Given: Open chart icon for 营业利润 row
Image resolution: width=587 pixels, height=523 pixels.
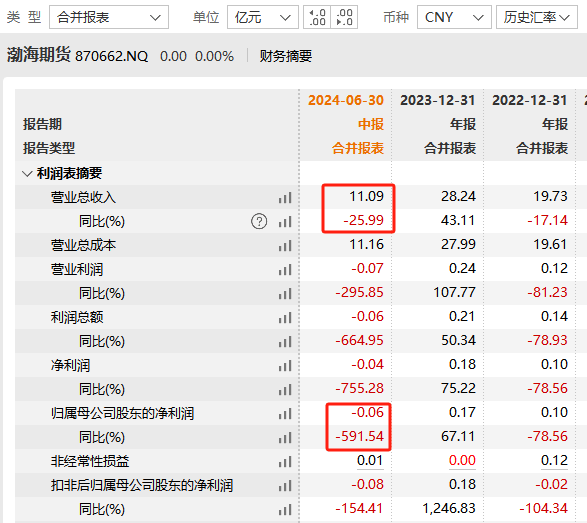Looking at the screenshot, I should (285, 270).
